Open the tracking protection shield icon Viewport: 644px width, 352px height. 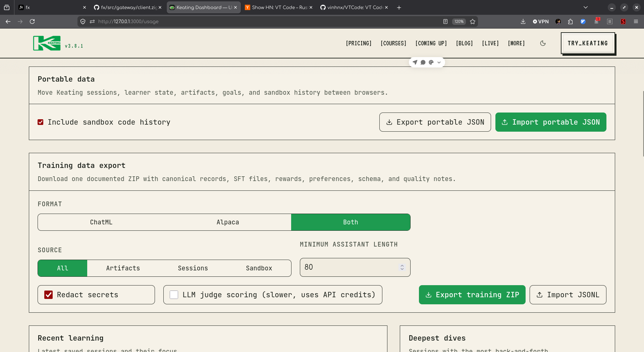point(83,21)
